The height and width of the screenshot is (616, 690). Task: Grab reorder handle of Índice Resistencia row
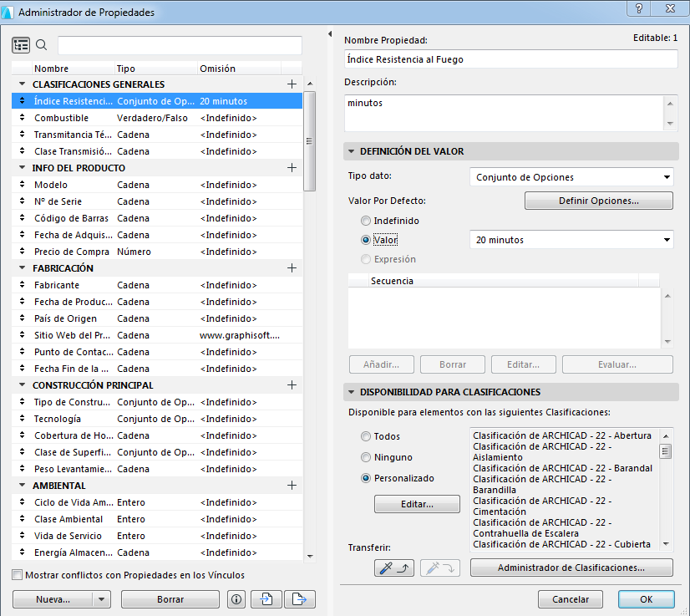pyautogui.click(x=22, y=101)
